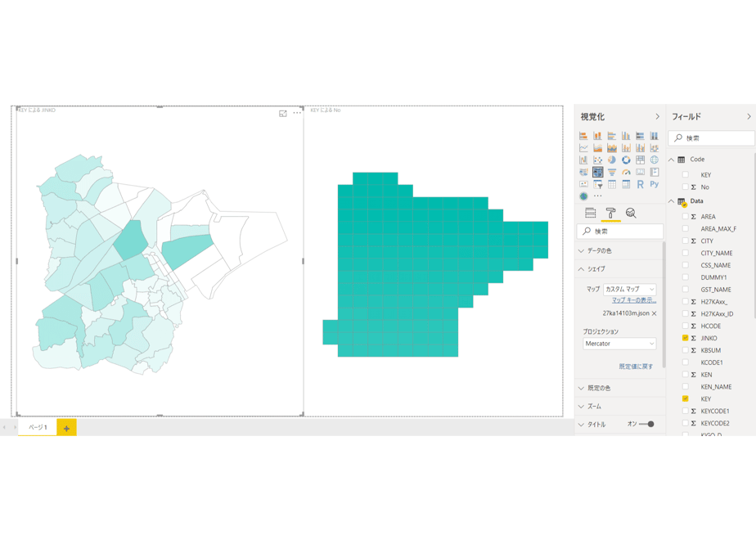Select the filled map visual

(x=583, y=172)
